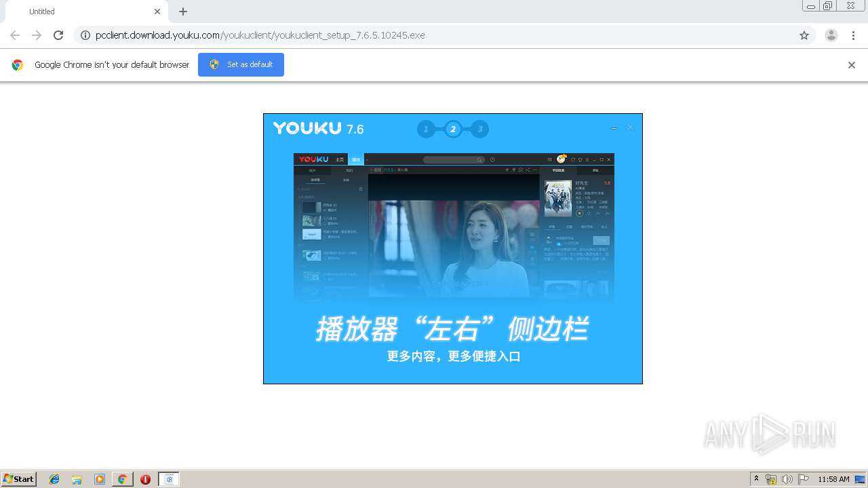Image resolution: width=868 pixels, height=488 pixels.
Task: Reload the current page
Action: click(58, 35)
